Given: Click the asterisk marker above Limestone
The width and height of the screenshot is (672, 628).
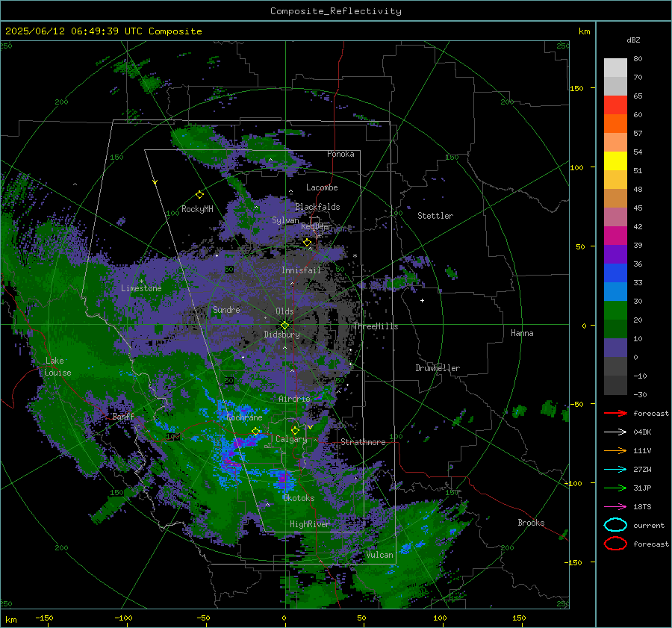Looking at the screenshot, I should [x=141, y=282].
